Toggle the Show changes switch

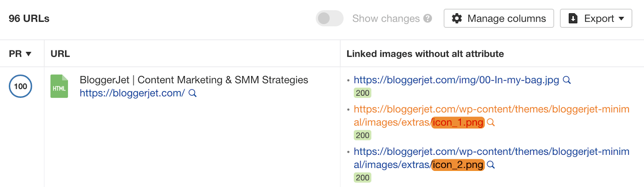[x=329, y=18]
